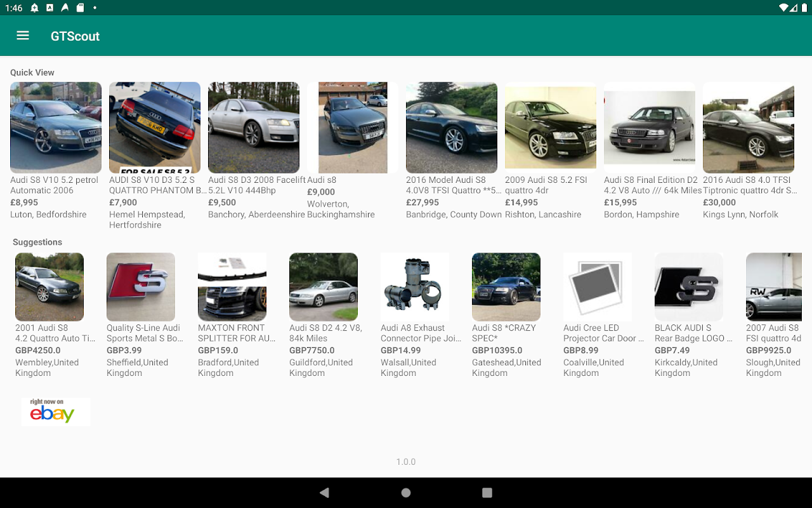812x508 pixels.
Task: Tap the Android home circle button
Action: coord(406,493)
